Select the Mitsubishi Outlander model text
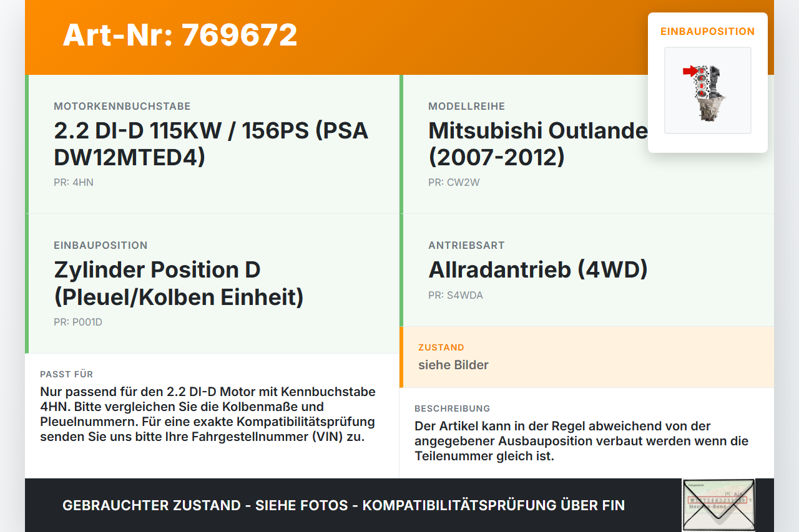 (x=538, y=143)
